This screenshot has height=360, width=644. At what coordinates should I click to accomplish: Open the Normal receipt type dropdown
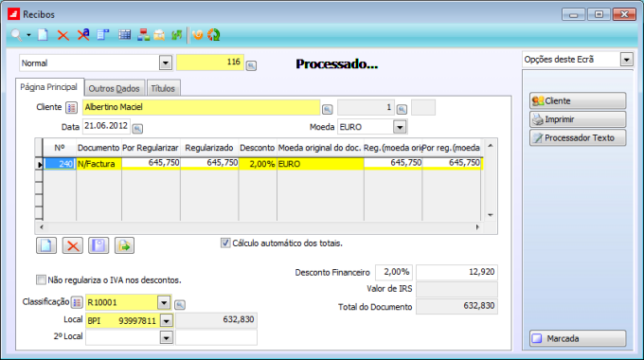[166, 63]
